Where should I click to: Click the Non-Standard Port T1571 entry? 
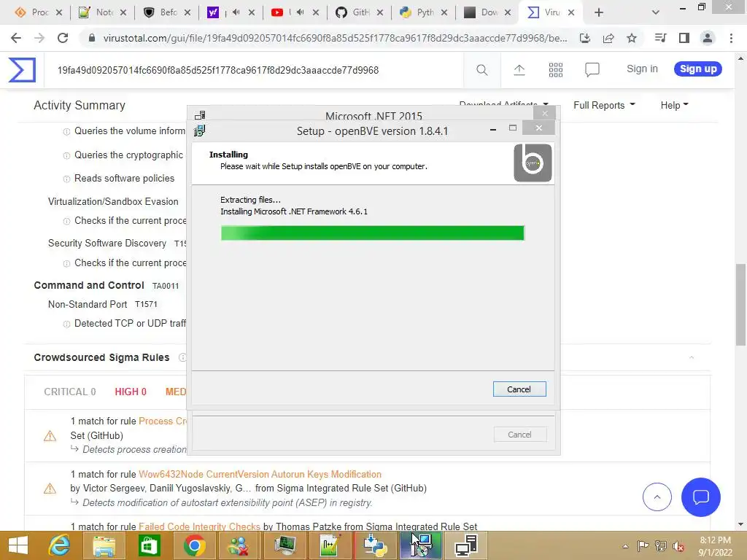(102, 305)
